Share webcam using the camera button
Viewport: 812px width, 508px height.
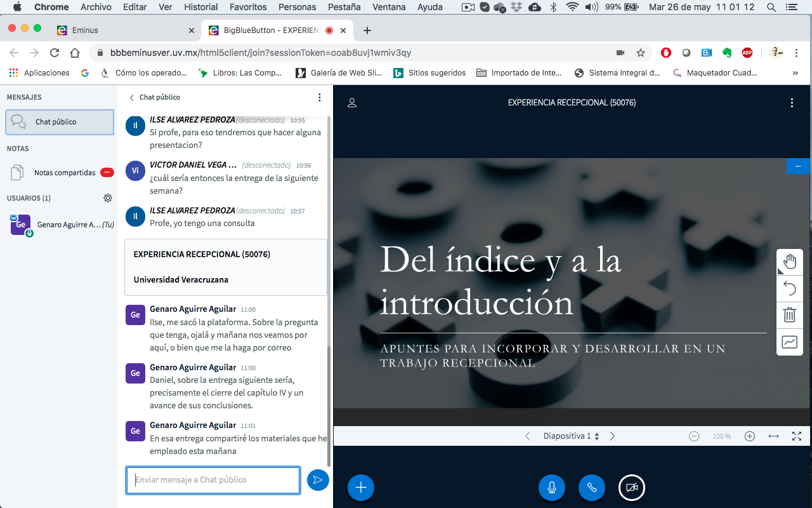pyautogui.click(x=632, y=487)
